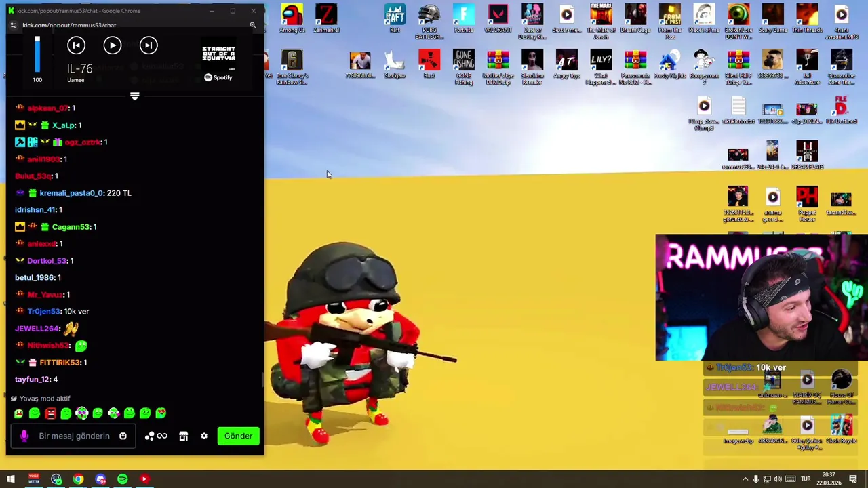
Task: Click the Spotify logo in music widget
Action: (218, 77)
